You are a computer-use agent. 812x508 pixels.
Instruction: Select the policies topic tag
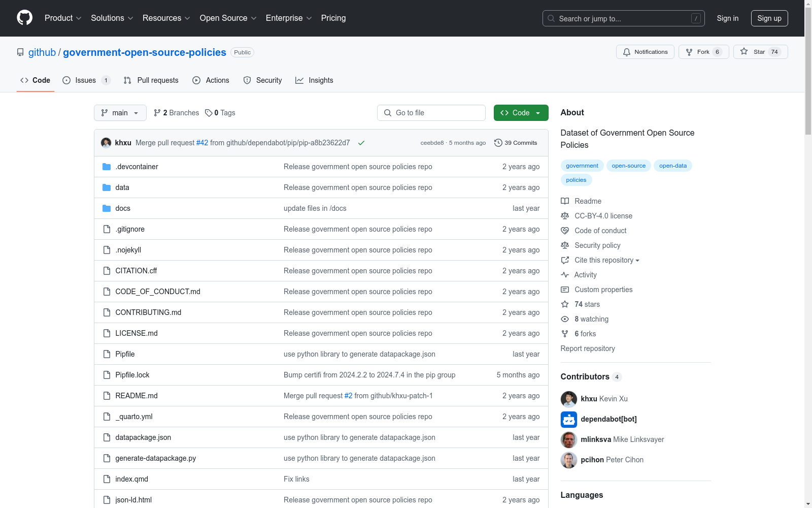pos(576,180)
